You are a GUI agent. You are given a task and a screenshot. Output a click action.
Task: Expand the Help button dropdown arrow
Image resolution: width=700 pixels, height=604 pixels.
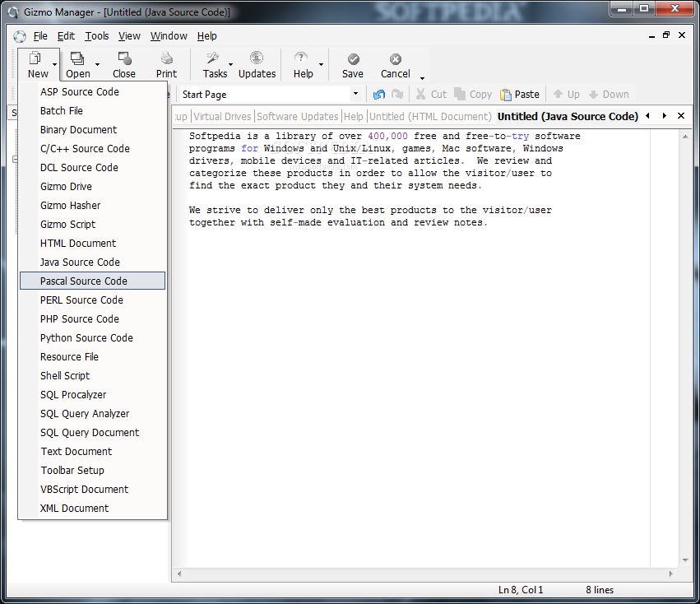[321, 64]
